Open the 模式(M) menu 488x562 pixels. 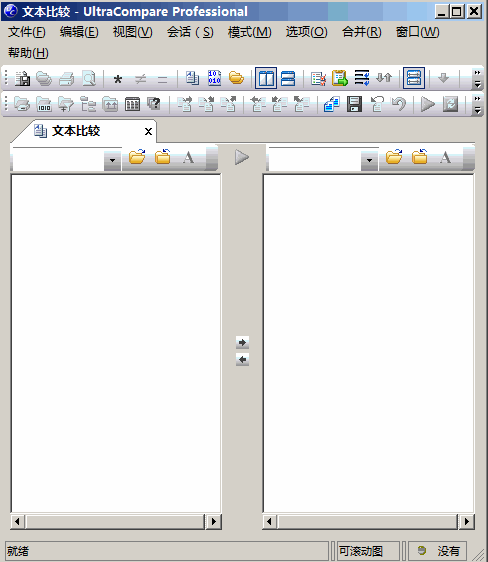click(250, 32)
